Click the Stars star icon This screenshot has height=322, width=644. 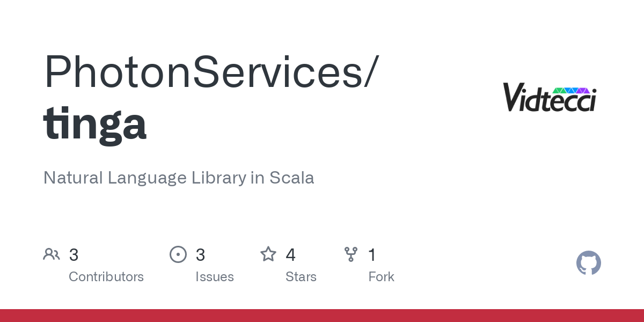268,254
